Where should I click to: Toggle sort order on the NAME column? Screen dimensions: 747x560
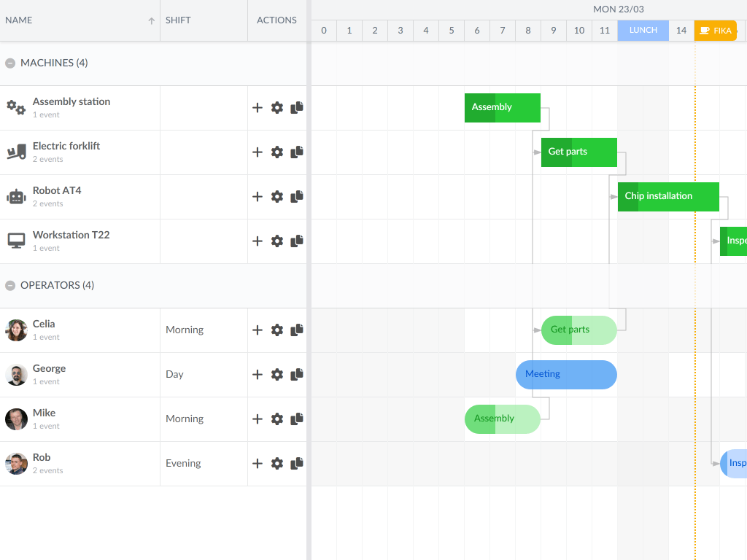pyautogui.click(x=152, y=20)
